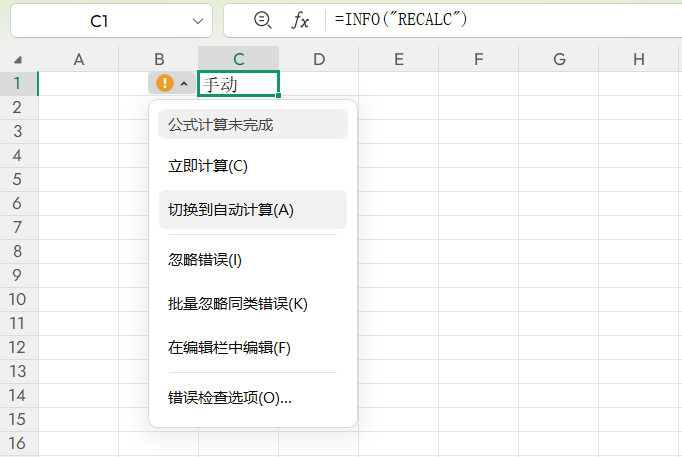Select column B header
The height and width of the screenshot is (457, 682).
[159, 59]
